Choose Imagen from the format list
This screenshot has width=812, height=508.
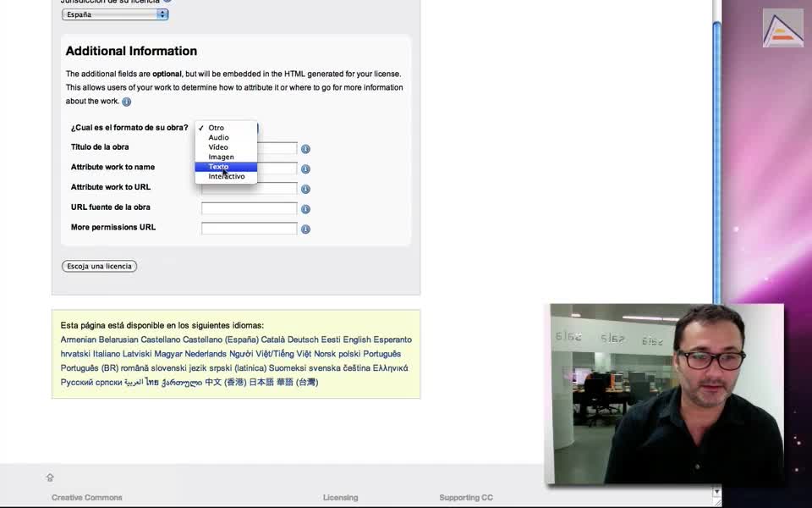[x=226, y=157]
